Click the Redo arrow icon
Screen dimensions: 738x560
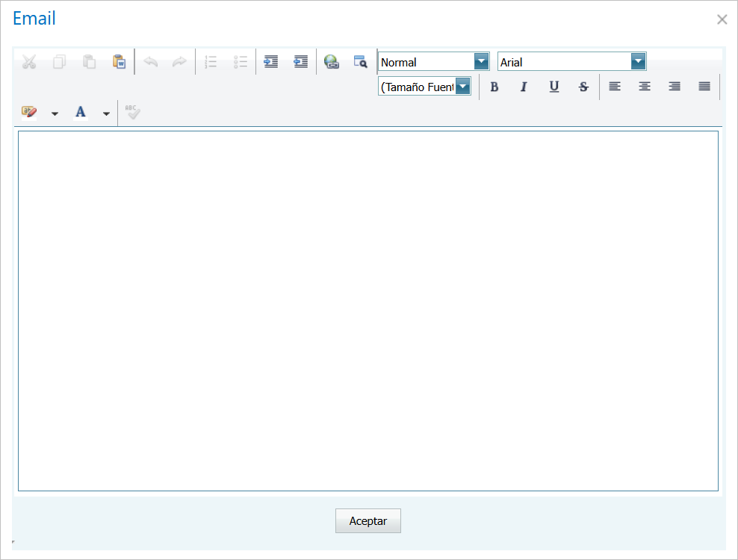(x=179, y=61)
